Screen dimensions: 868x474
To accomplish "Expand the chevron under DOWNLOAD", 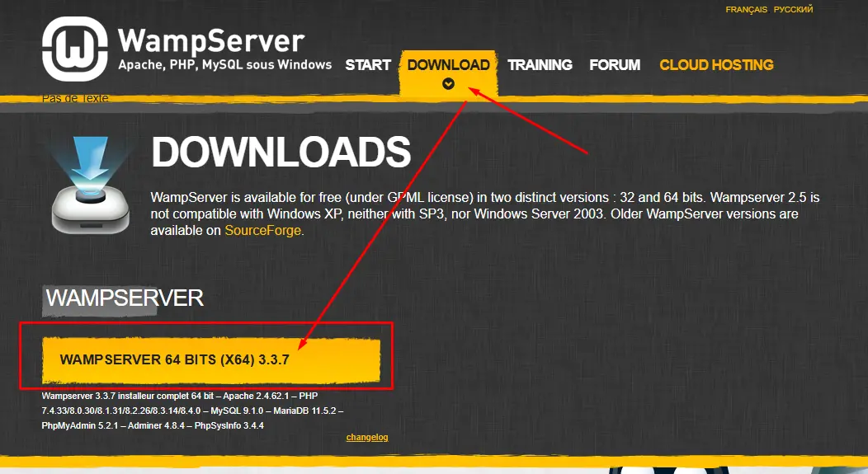I will coord(448,83).
